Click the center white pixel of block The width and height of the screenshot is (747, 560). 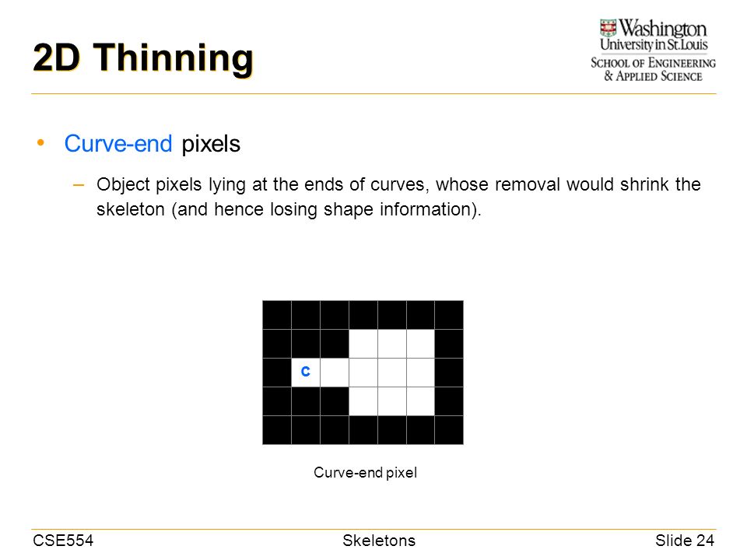(x=392, y=373)
